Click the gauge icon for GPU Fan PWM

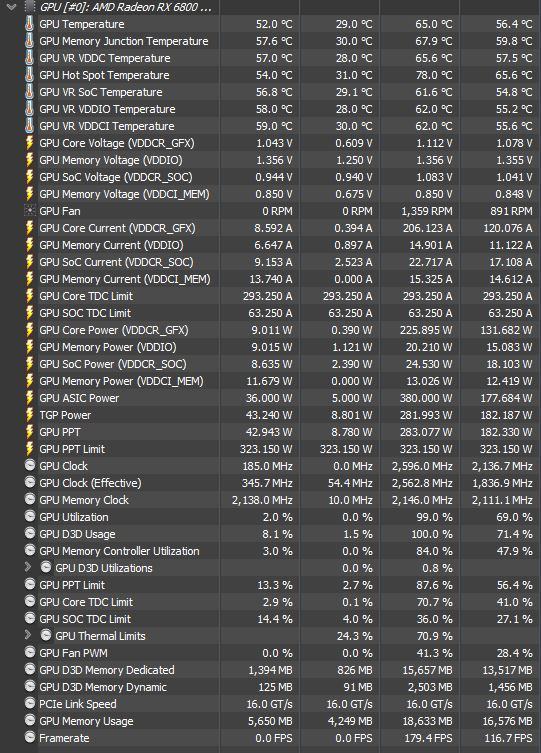(x=30, y=652)
